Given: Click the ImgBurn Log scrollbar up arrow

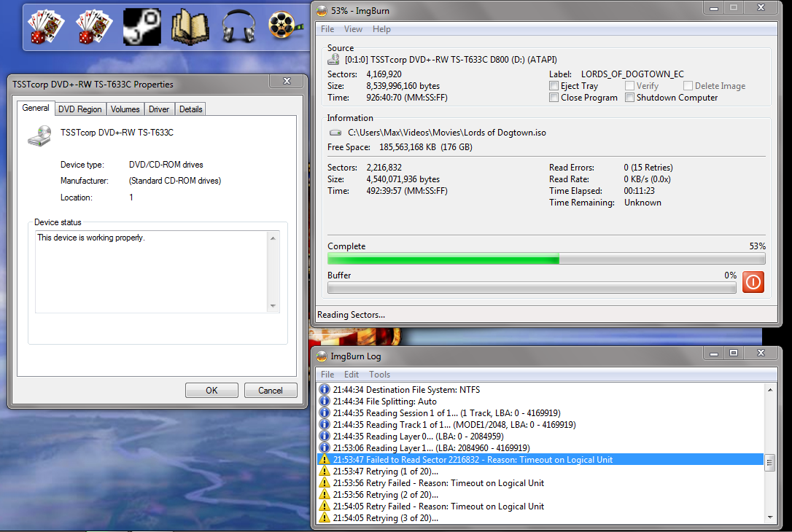Looking at the screenshot, I should 770,390.
